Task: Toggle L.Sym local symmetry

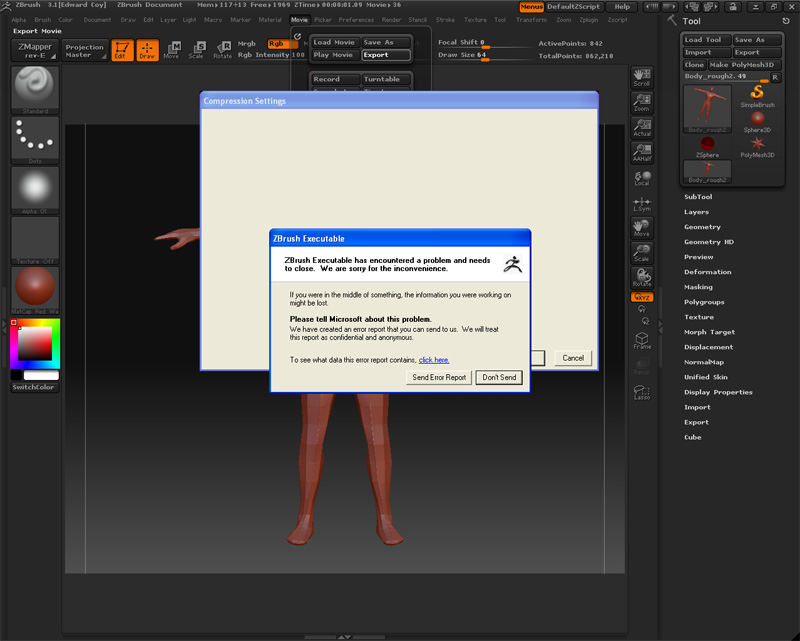Action: [x=641, y=204]
